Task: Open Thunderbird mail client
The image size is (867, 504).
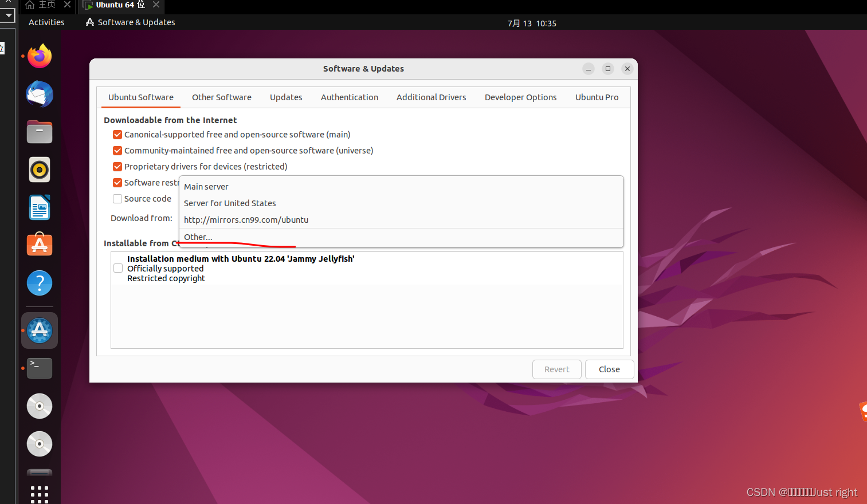Action: [x=39, y=94]
